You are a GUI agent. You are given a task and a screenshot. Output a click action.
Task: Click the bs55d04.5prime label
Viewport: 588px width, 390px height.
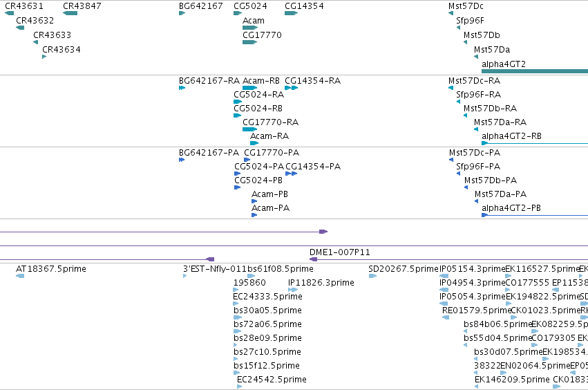click(x=497, y=338)
